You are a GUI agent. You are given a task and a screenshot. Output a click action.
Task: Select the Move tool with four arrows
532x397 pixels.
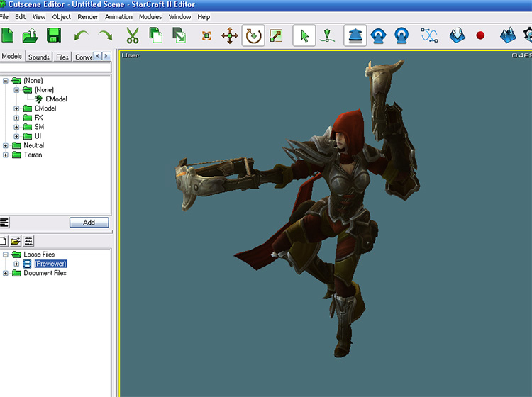click(x=230, y=35)
